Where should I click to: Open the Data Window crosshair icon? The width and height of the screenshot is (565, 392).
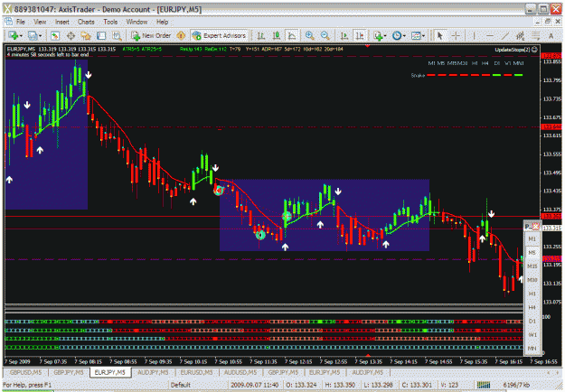71,35
